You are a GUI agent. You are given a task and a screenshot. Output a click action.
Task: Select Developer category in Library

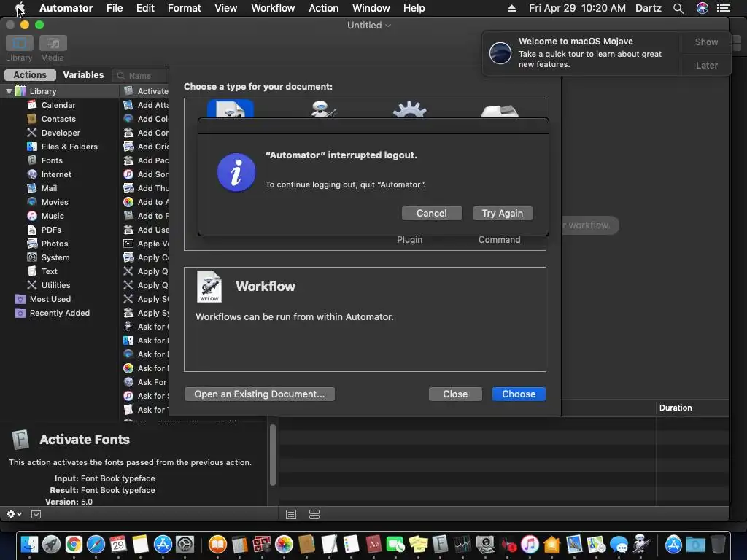[61, 133]
